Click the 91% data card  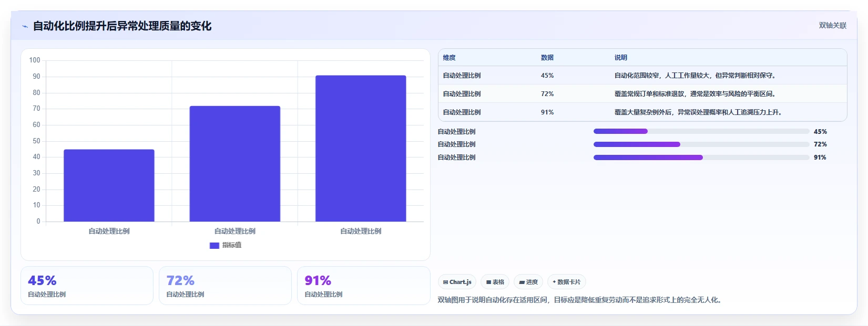364,286
